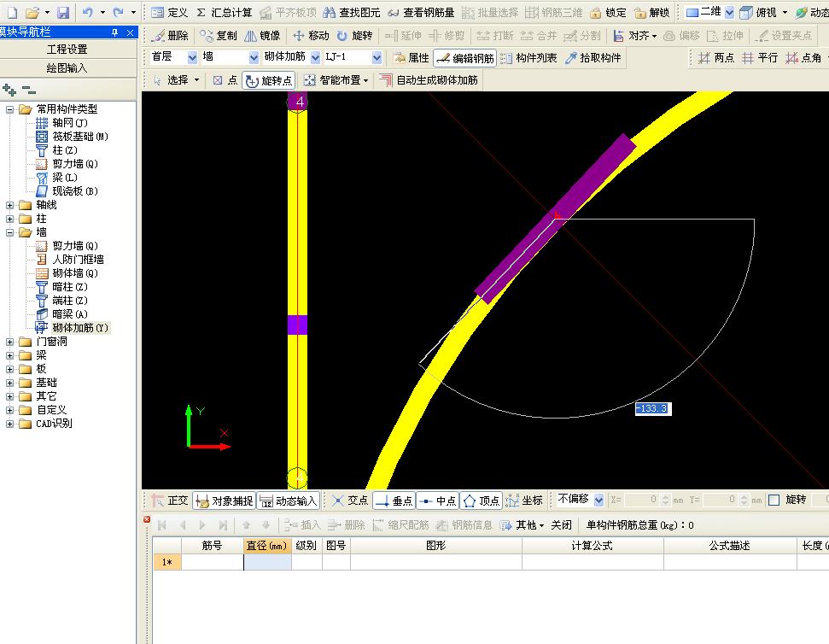Click the New file icon
Viewport: 829px width, 644px height.
tap(12, 12)
